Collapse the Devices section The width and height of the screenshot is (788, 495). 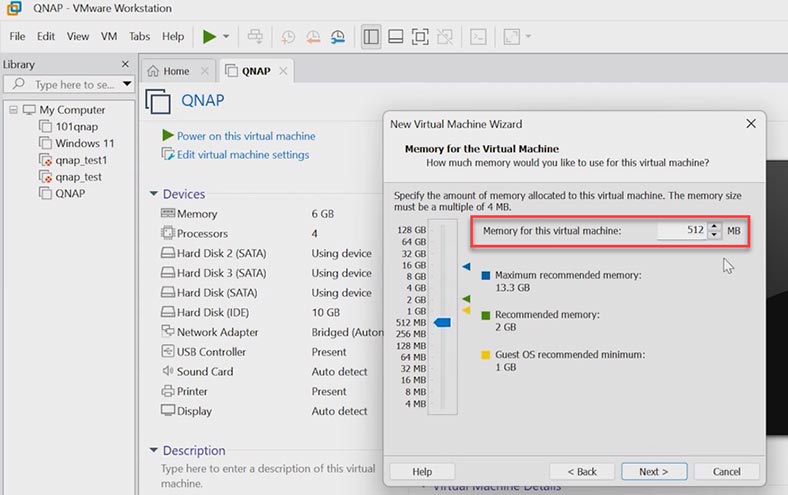tap(154, 193)
